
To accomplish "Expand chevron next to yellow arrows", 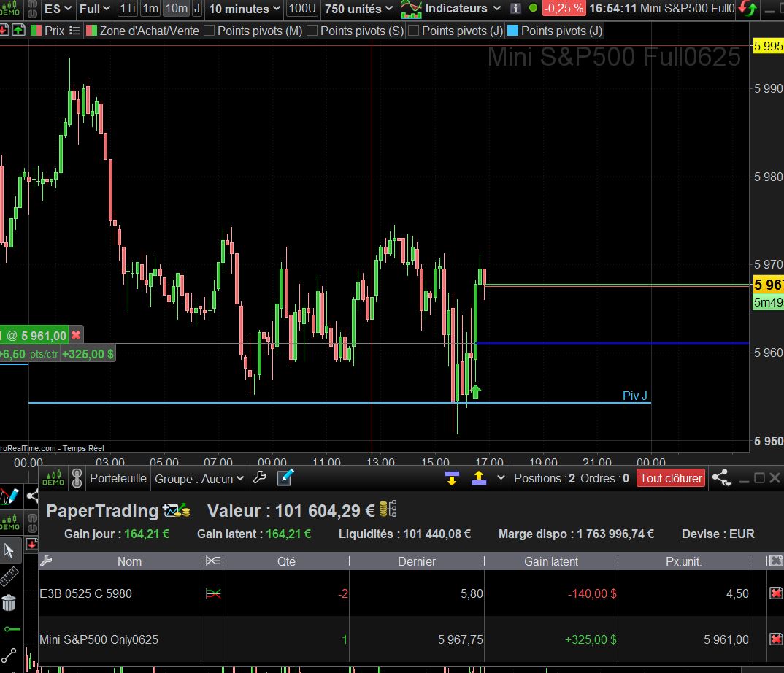I will [501, 478].
